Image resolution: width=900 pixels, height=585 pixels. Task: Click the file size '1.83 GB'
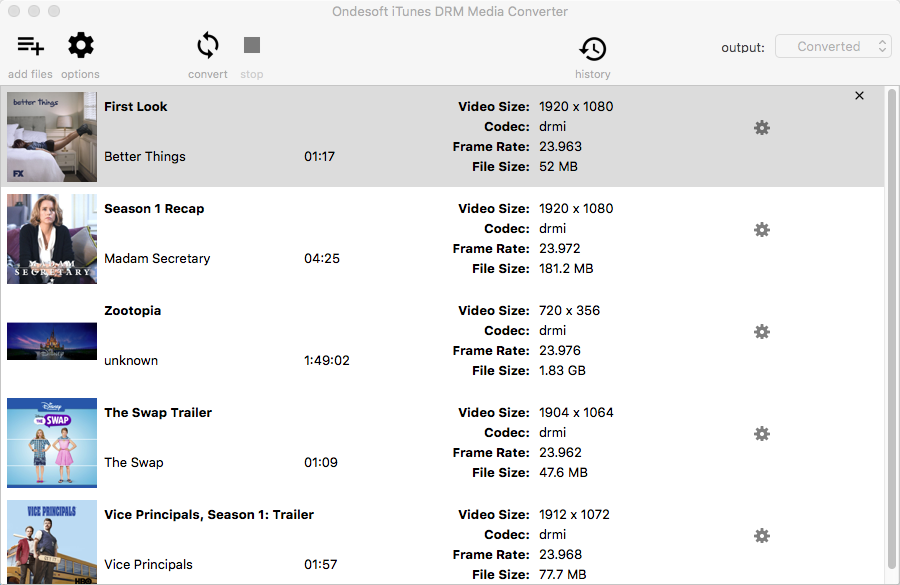coord(562,371)
